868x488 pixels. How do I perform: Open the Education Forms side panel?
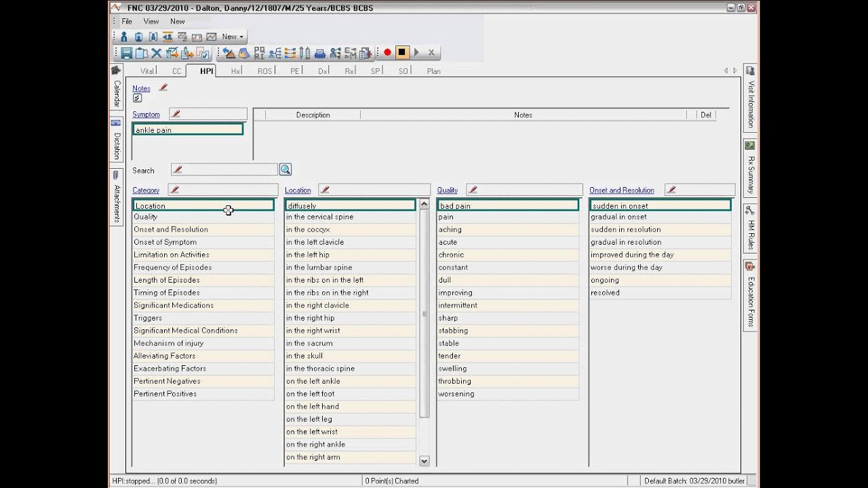click(750, 295)
